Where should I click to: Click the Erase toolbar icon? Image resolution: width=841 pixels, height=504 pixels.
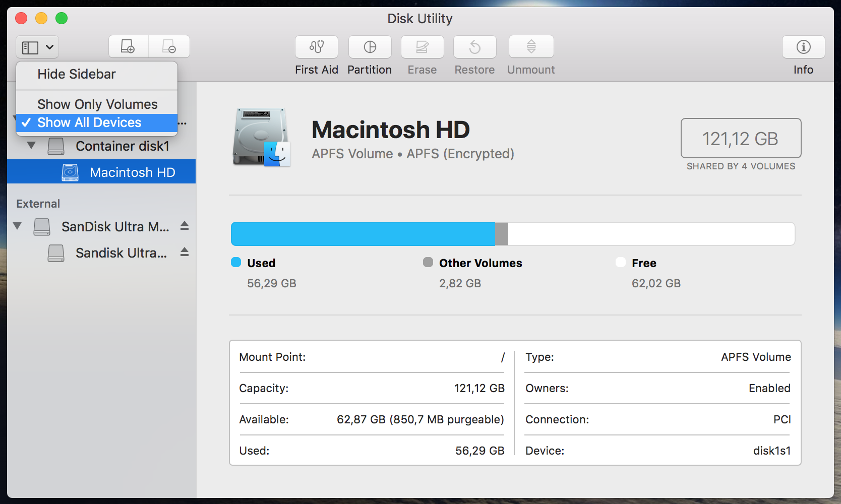[423, 47]
